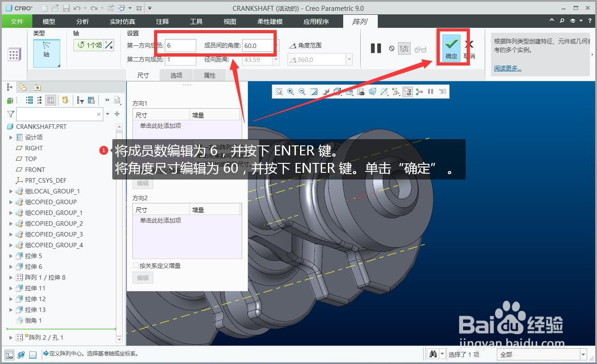Click 单击此处添加项 in 方向2 table
Viewport: 597px width, 364px height.
pyautogui.click(x=160, y=220)
